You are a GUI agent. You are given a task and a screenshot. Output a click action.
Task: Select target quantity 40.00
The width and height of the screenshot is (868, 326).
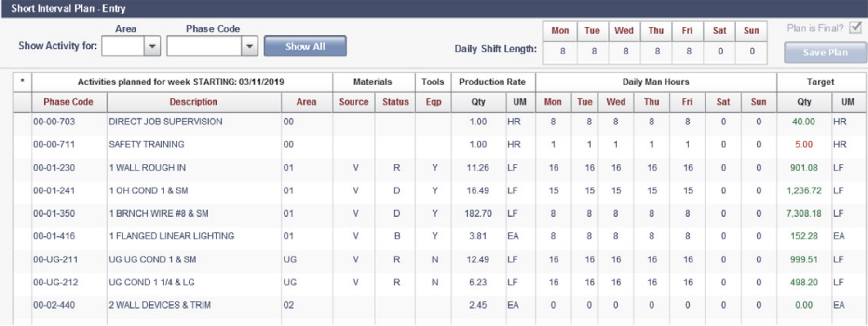pyautogui.click(x=803, y=122)
